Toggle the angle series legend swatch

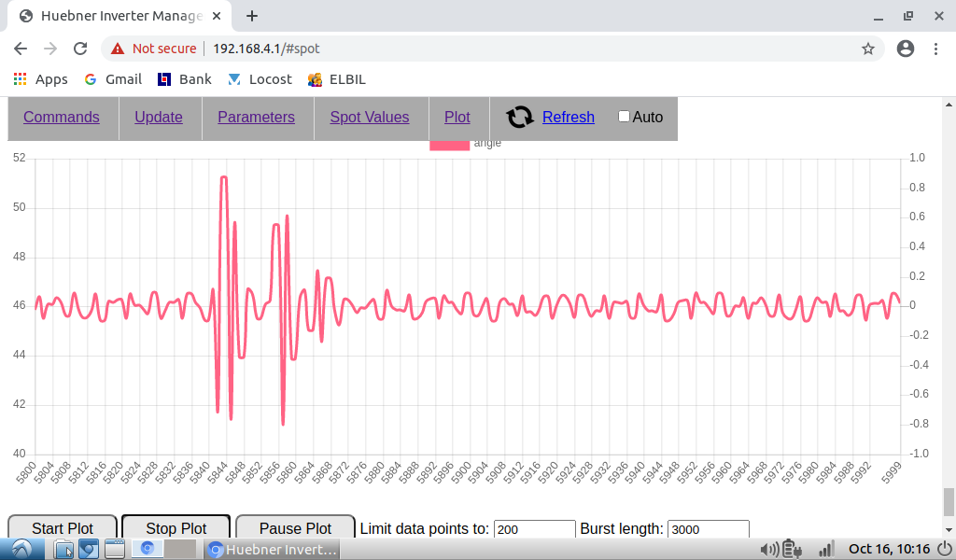[x=449, y=145]
